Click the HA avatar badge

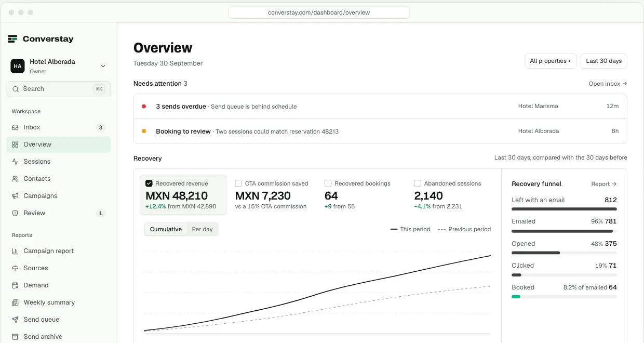point(18,66)
